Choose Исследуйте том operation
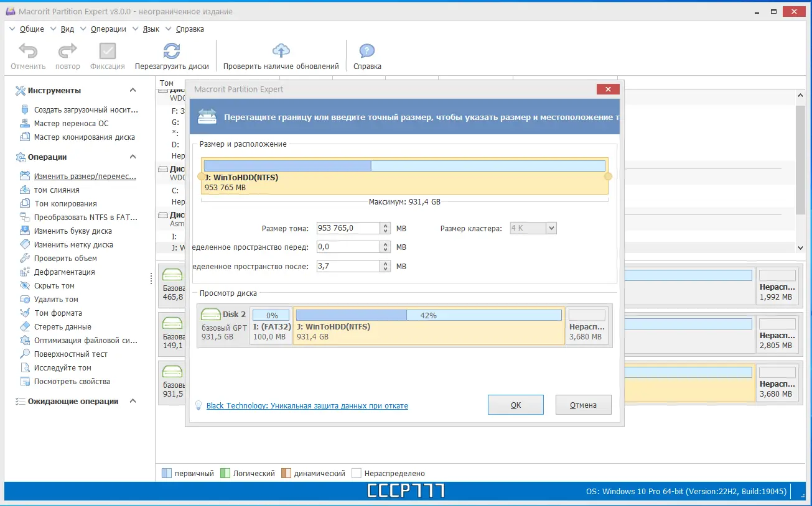This screenshot has height=506, width=812. 62,368
